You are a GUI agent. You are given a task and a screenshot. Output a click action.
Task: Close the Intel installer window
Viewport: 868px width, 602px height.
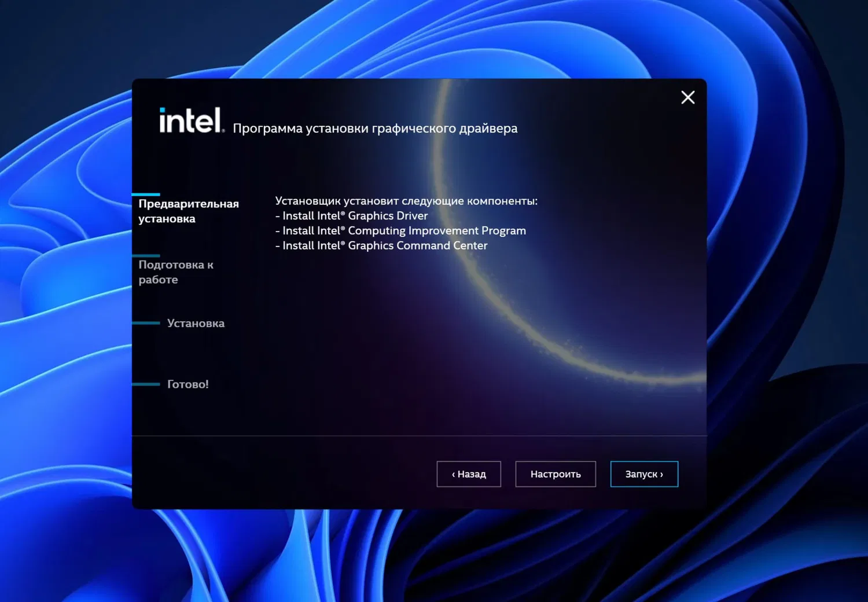tap(687, 97)
